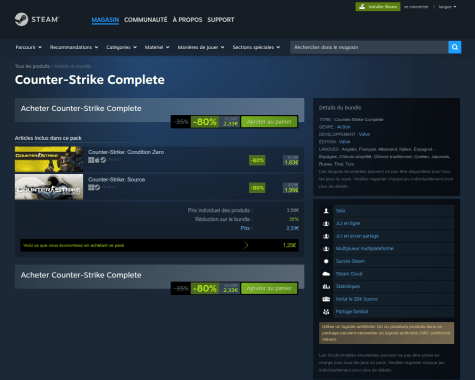
Task: Click the Steam Cloud link
Action: (x=349, y=274)
